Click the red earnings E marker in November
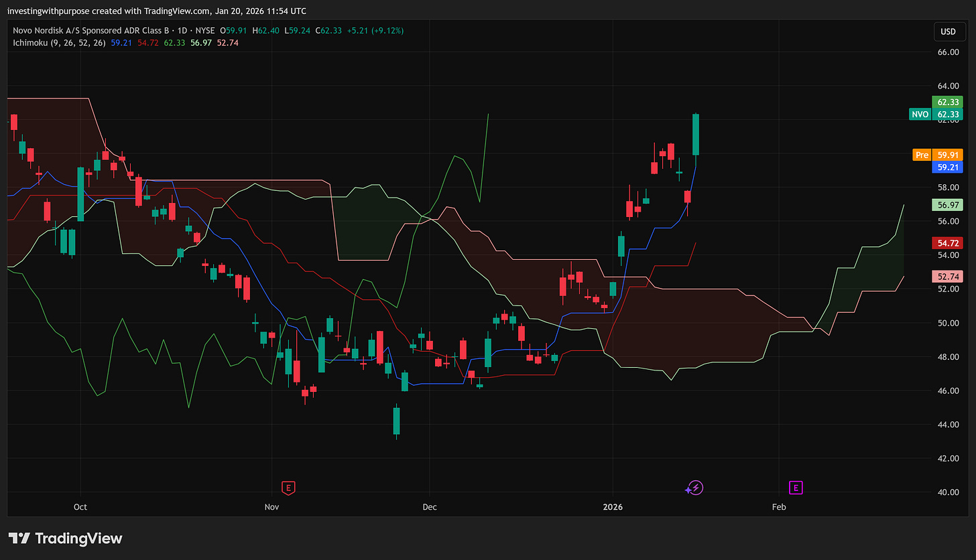The height and width of the screenshot is (560, 976). click(x=288, y=488)
